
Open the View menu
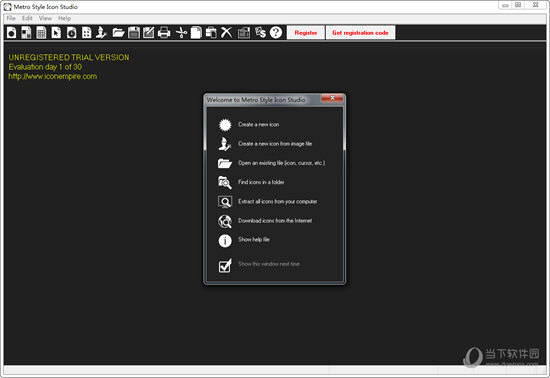[x=45, y=18]
